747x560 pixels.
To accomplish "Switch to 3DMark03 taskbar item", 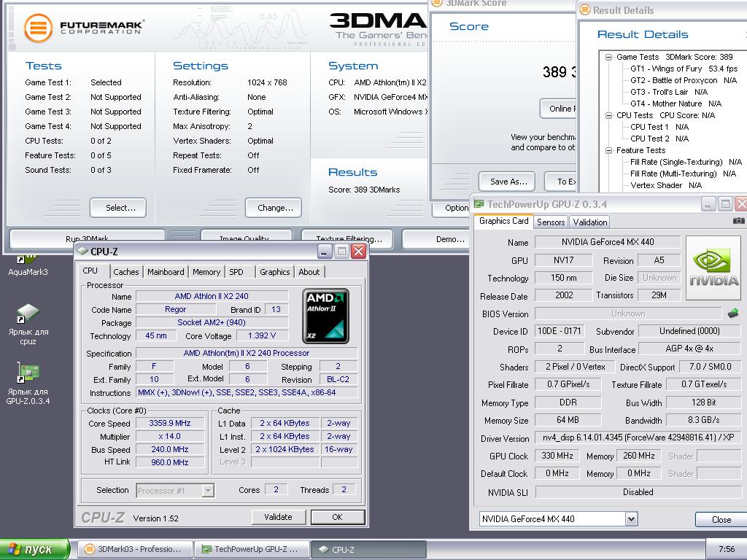I will pos(135,549).
